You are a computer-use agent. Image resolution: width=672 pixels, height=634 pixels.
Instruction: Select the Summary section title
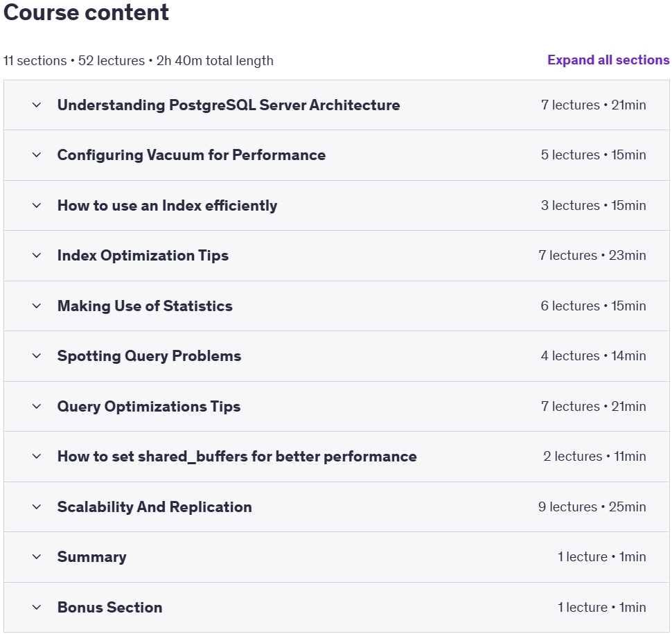(91, 557)
